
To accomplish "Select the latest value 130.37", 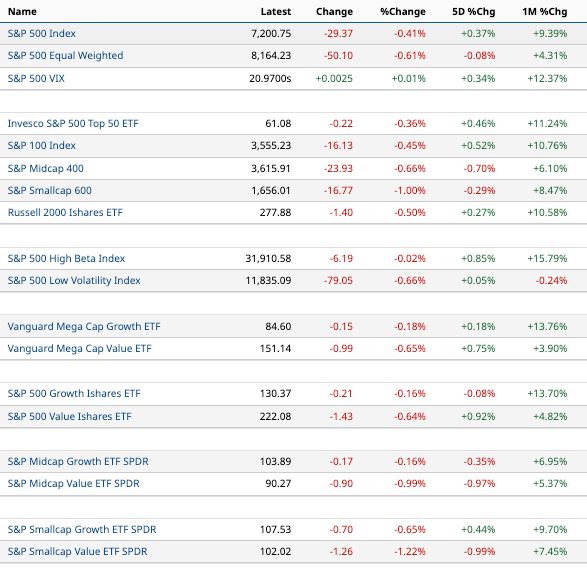I will tap(275, 393).
